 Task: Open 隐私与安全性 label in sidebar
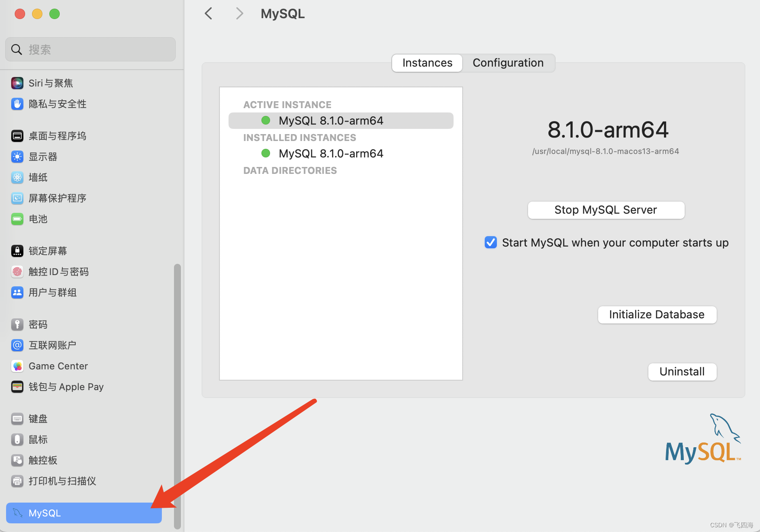point(58,104)
